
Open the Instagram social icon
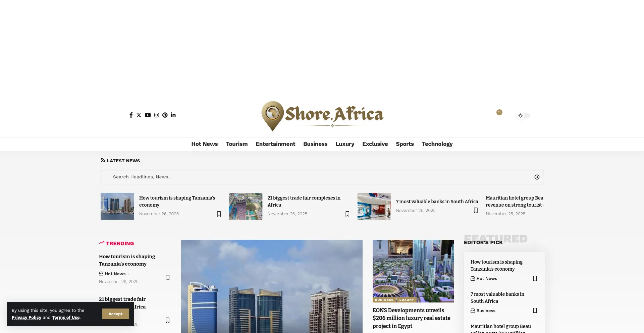[x=157, y=115]
